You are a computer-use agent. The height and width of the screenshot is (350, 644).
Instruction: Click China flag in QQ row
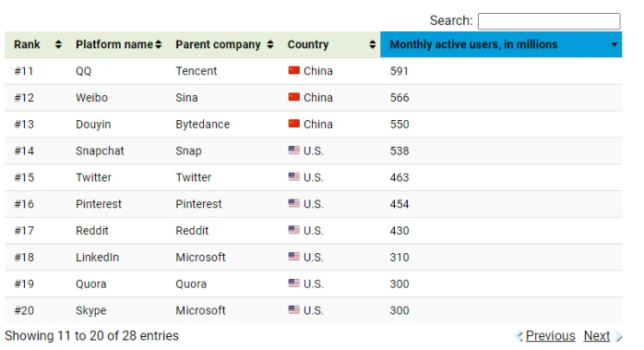294,70
